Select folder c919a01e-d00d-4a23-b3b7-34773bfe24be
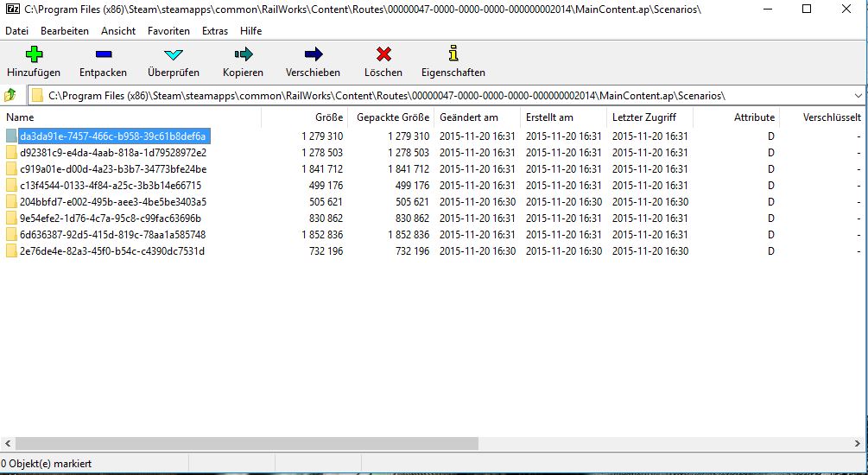Screen dimensions: 868x475 (x=113, y=169)
